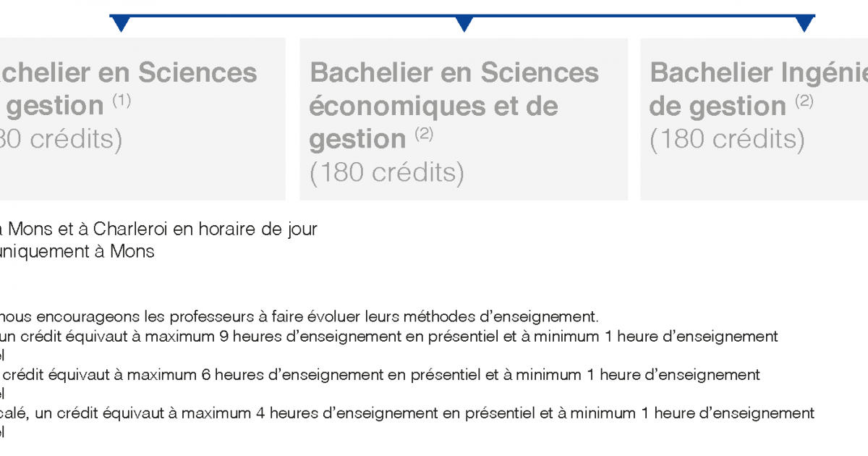868x456 pixels.
Task: Open the Bachelier en Sciences économiques et de gestion title
Action: [x=454, y=106]
